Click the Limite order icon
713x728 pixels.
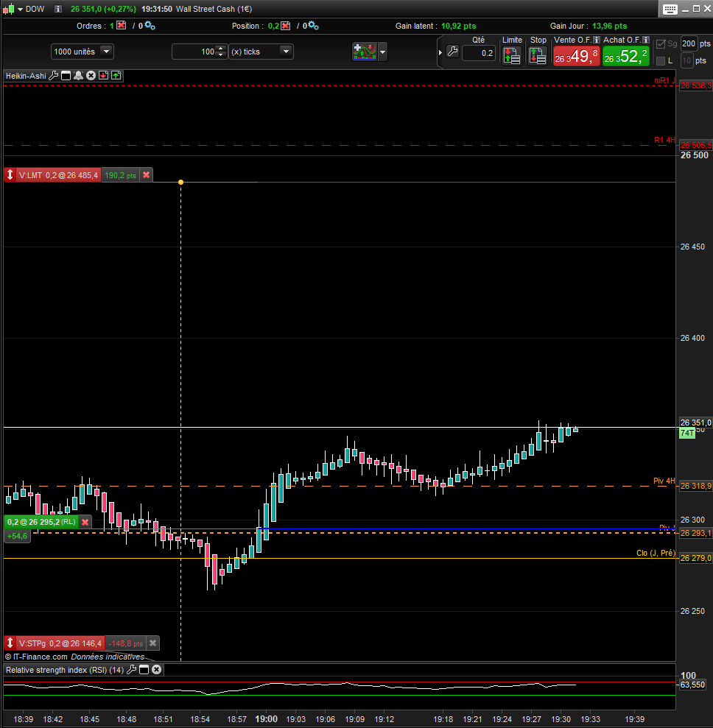tap(512, 56)
